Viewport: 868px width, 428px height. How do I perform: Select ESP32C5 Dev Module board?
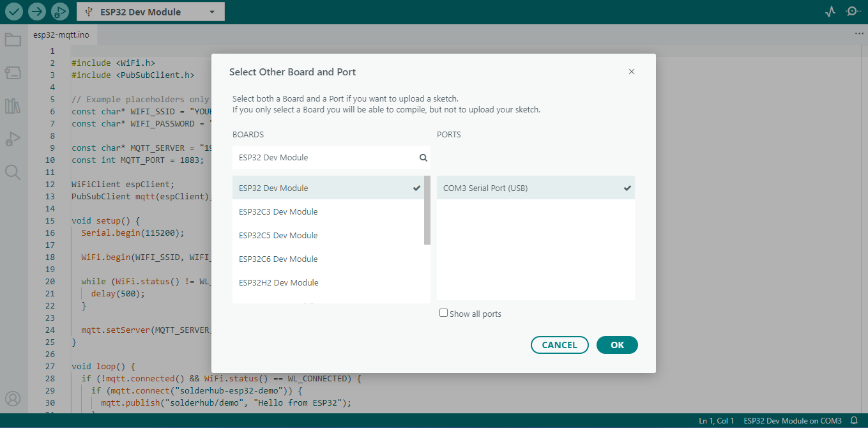pyautogui.click(x=328, y=235)
